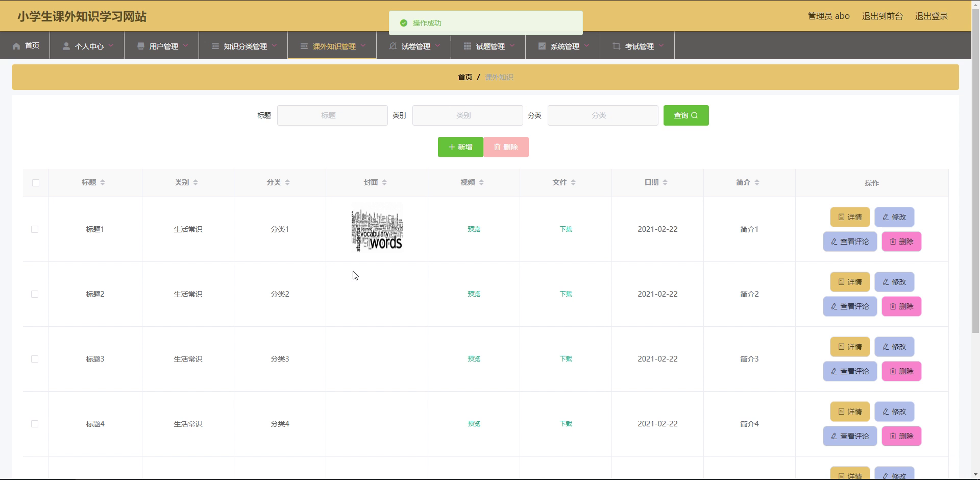Open the 系统管理 menu label

point(565,46)
